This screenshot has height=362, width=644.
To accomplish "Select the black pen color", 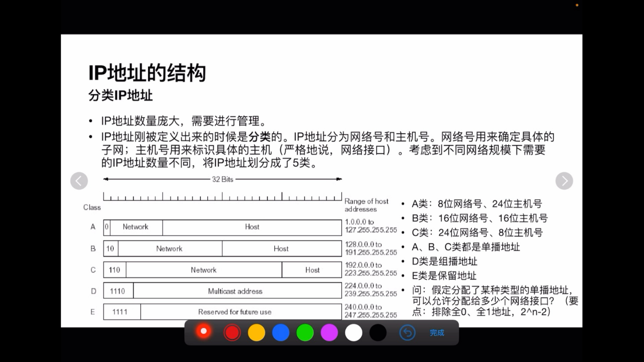I will 377,332.
